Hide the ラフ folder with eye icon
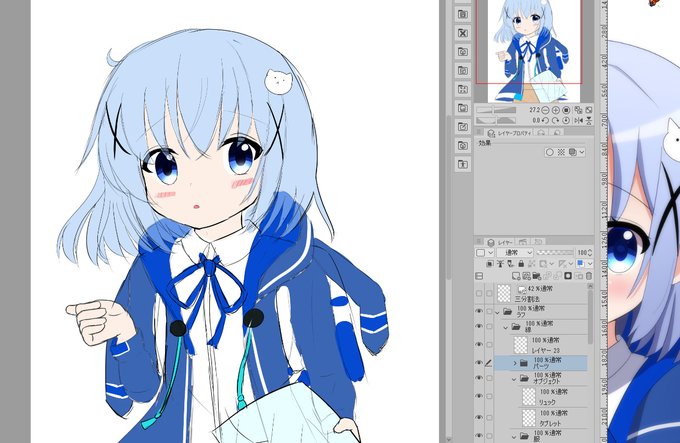 pyautogui.click(x=479, y=311)
